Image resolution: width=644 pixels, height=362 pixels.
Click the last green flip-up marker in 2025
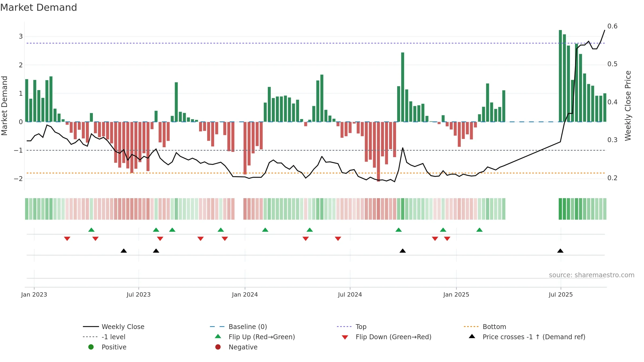tap(480, 230)
